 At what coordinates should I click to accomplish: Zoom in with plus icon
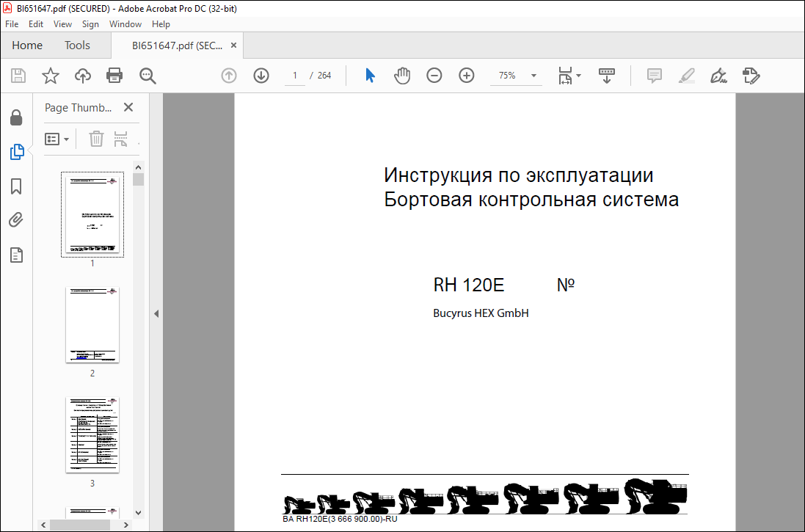466,76
